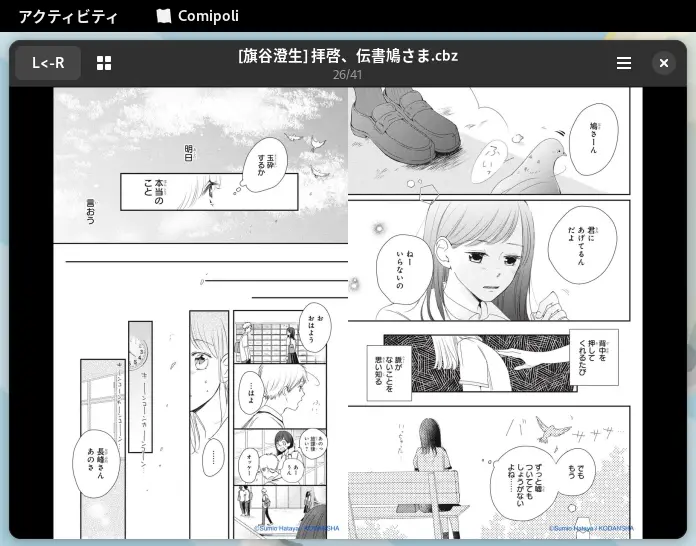The width and height of the screenshot is (696, 546).
Task: Open the アクティビティ overview
Action: tap(68, 16)
